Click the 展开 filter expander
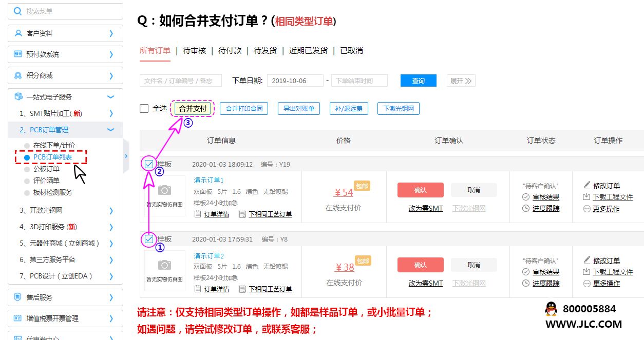 (462, 81)
